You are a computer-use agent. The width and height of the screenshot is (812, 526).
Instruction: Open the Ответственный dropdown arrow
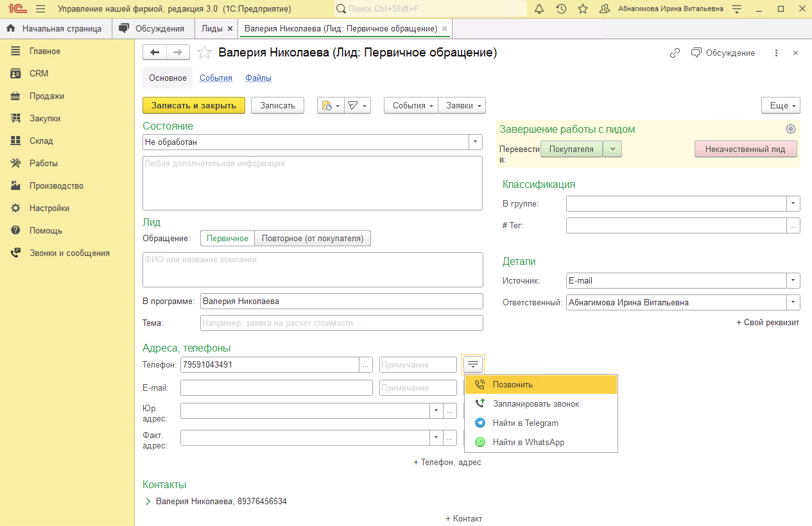pyautogui.click(x=794, y=302)
